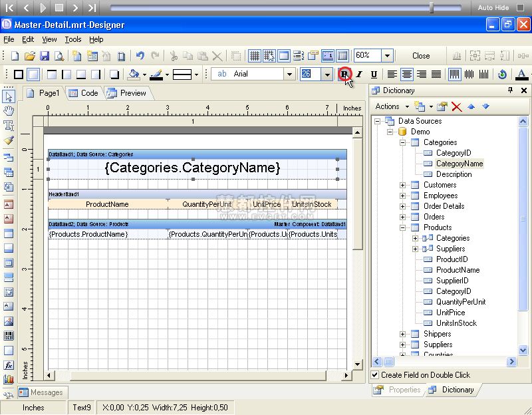
Task: Click the Cut scissors icon
Action: pos(174,56)
